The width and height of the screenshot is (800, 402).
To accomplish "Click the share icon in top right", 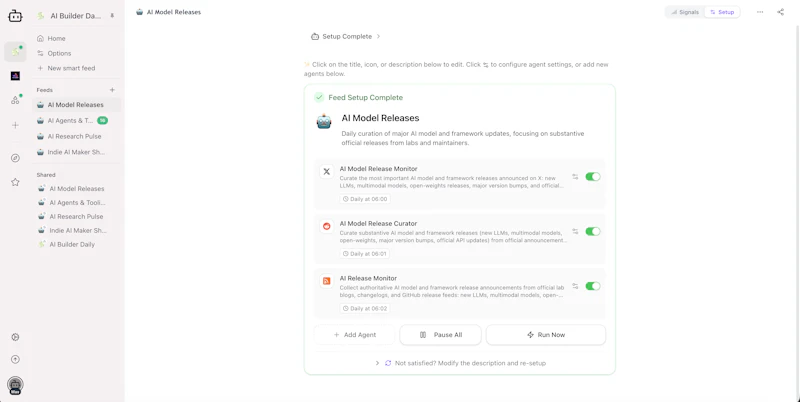I will [x=781, y=12].
